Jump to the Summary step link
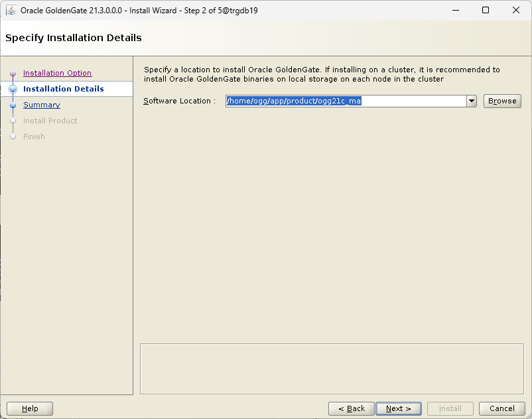Viewport: 532px width, 419px height. (x=42, y=105)
